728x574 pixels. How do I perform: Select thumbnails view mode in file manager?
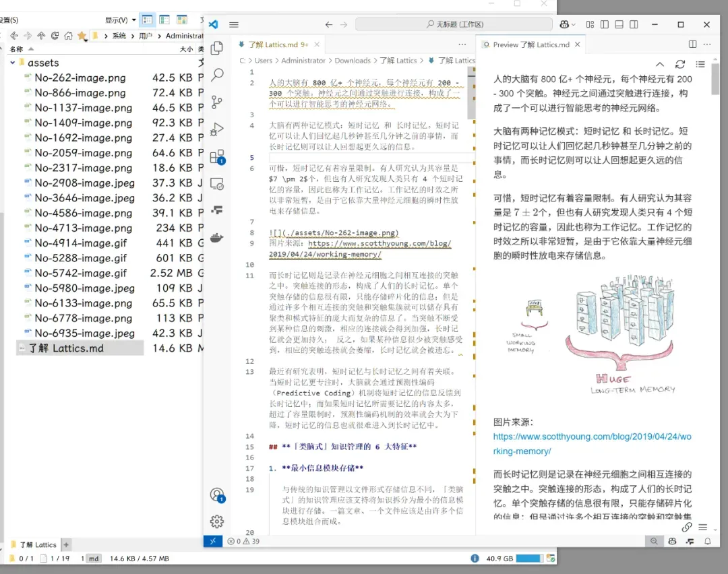click(x=181, y=20)
